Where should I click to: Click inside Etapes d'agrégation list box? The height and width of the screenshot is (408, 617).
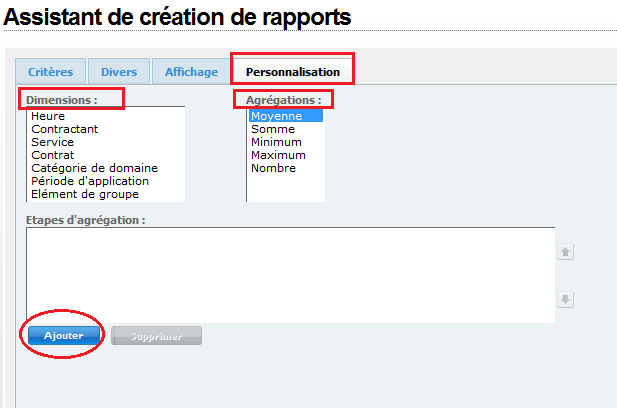click(x=290, y=275)
